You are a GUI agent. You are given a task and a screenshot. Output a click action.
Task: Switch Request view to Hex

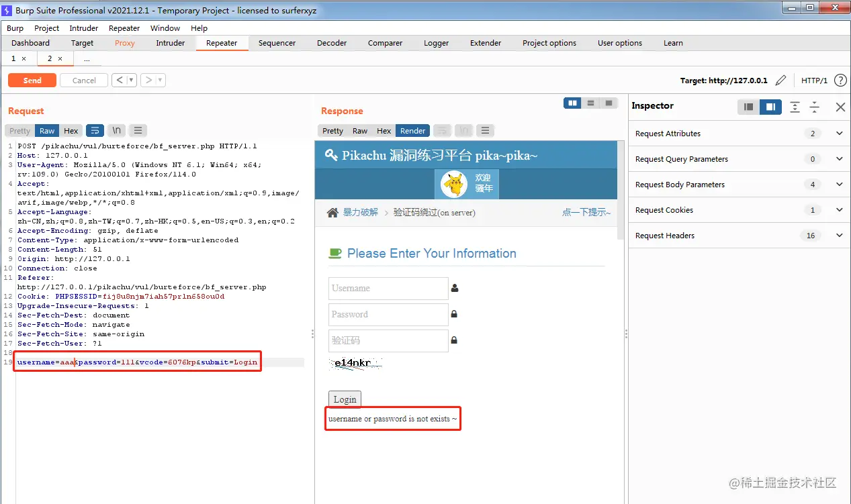tap(71, 131)
